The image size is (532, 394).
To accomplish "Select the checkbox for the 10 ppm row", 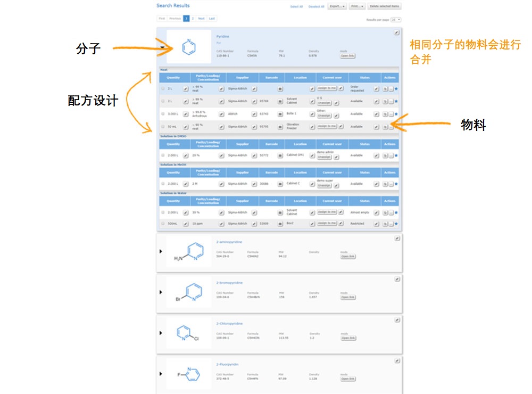I will pos(163,224).
